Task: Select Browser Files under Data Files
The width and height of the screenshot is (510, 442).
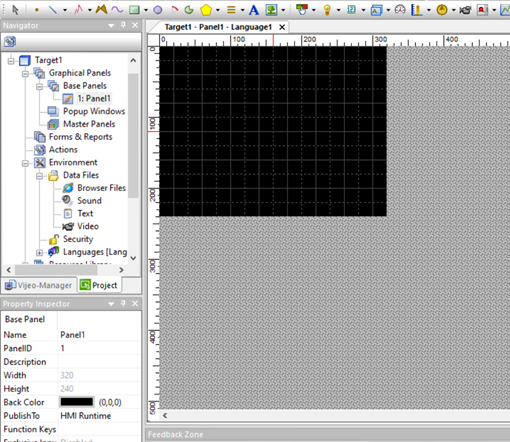Action: pyautogui.click(x=101, y=188)
